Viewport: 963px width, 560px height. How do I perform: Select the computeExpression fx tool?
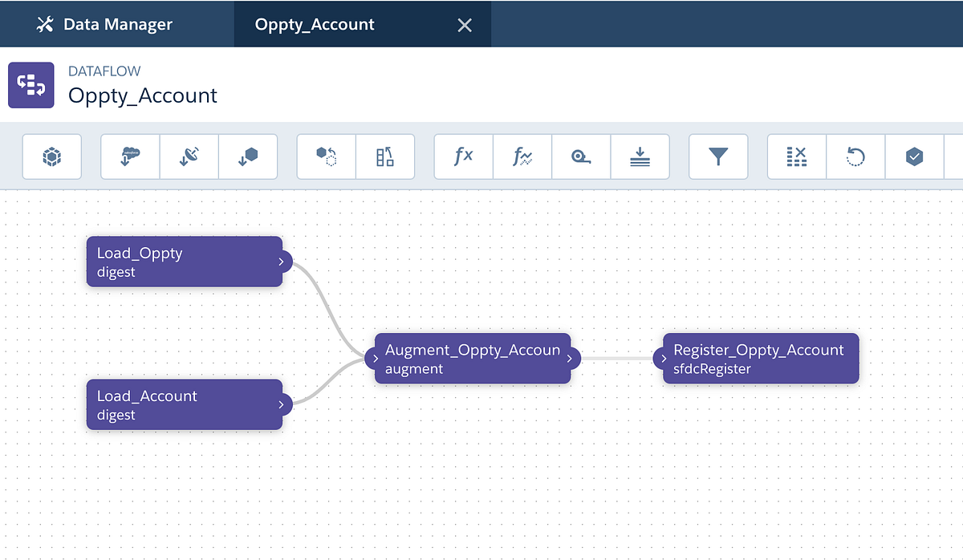463,156
